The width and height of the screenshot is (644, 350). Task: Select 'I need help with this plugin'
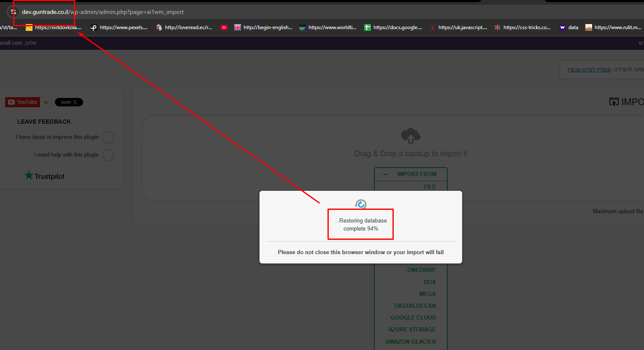[x=108, y=155]
